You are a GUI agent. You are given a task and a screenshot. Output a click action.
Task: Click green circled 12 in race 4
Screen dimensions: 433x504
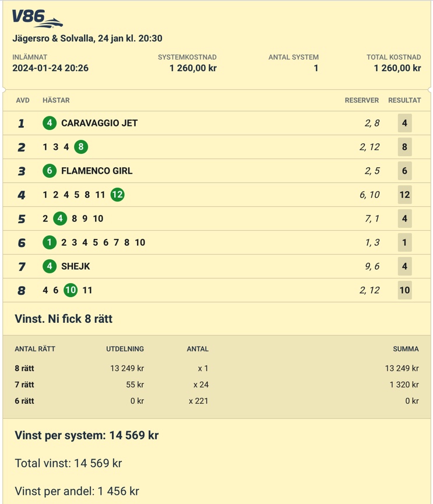point(117,195)
